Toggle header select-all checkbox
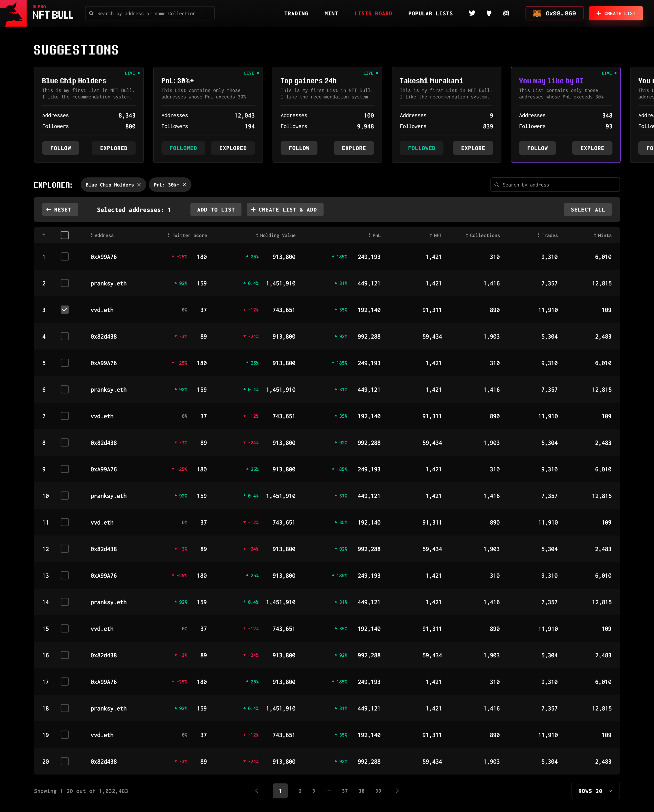Image resolution: width=654 pixels, height=812 pixels. [65, 235]
